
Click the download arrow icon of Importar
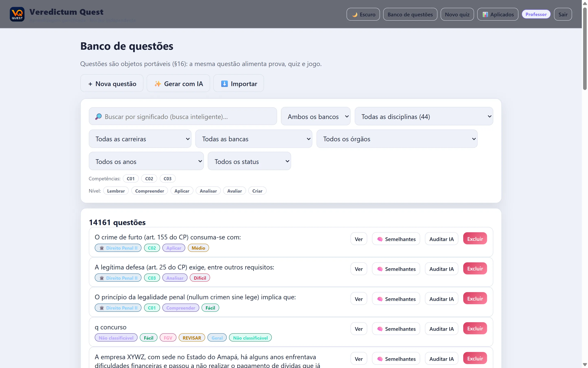(225, 84)
